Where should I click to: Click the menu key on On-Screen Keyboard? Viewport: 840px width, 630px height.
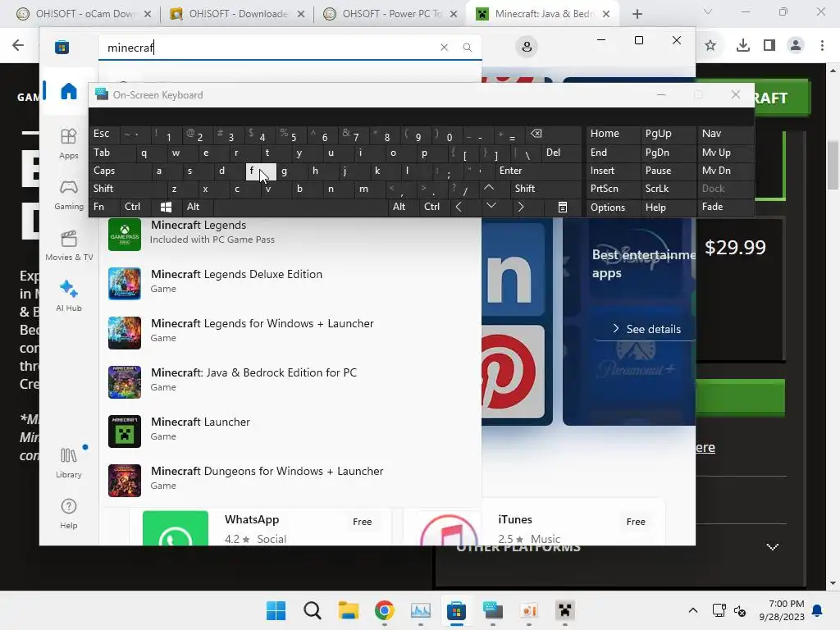563,207
